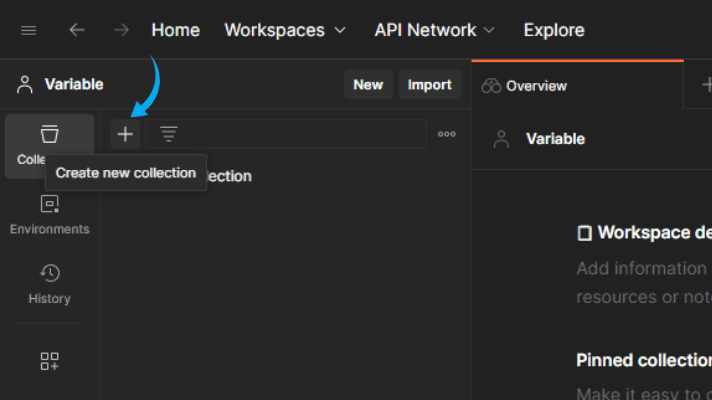Screen dimensions: 712x400
Task: Open the hamburger menu icon
Action: [x=28, y=30]
